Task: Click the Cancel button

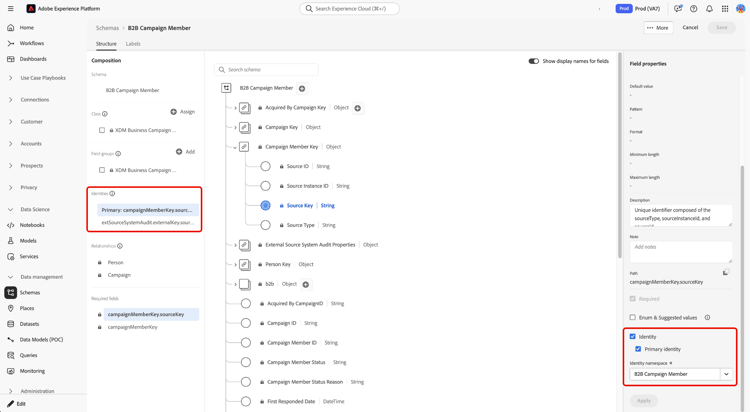Action: [x=690, y=27]
